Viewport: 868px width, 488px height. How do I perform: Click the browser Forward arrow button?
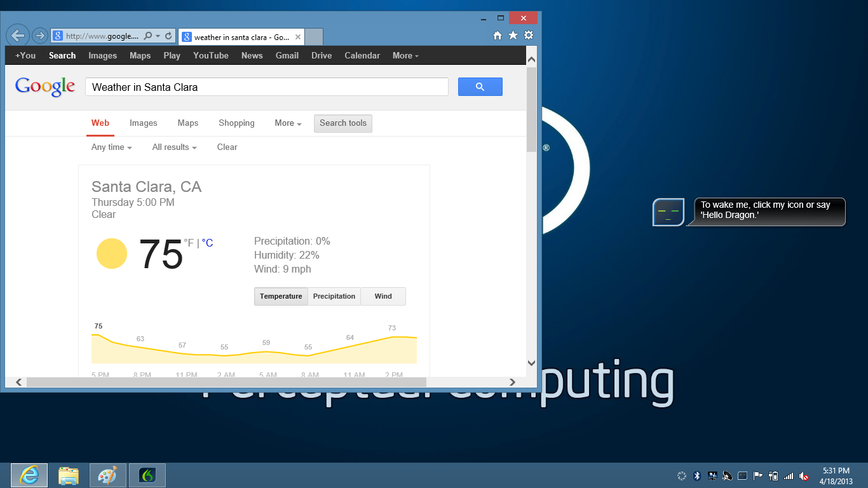click(39, 36)
